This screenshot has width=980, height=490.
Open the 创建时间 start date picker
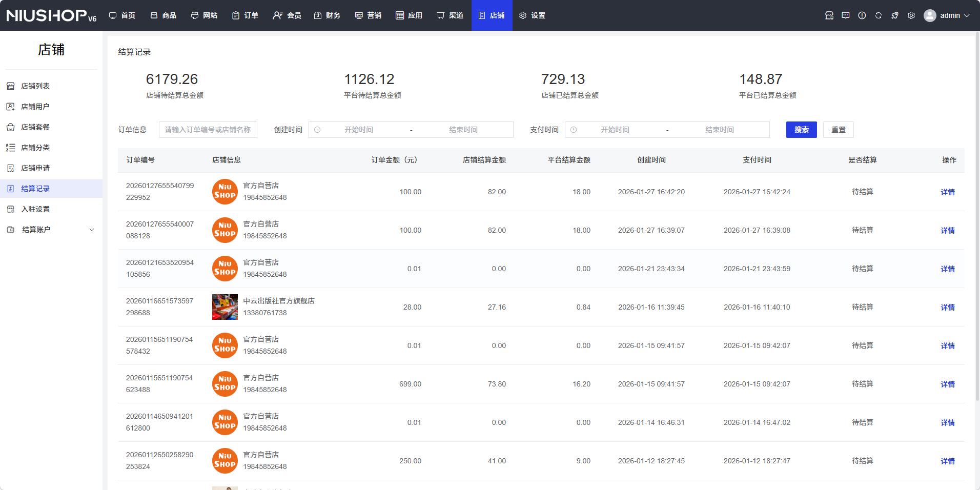click(x=359, y=130)
